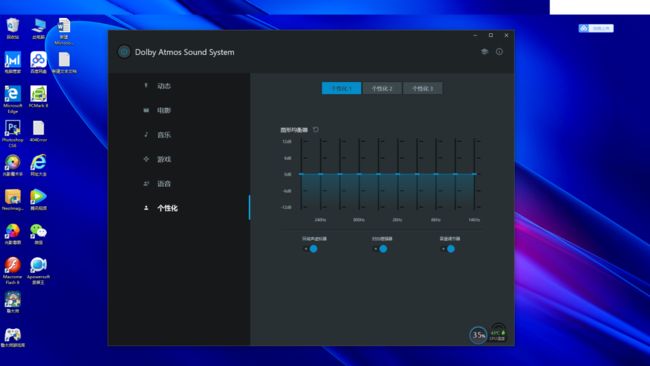Launch the WeChat desktop icon

click(x=39, y=234)
